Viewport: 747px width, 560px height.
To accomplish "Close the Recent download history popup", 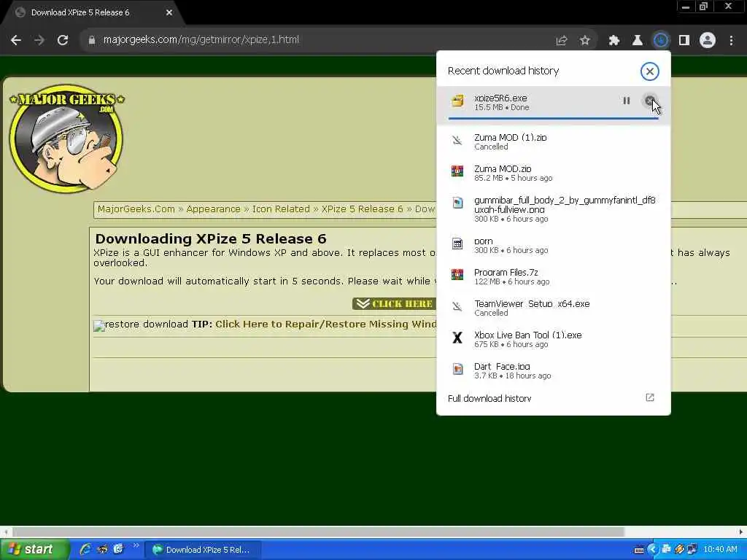I will (x=650, y=71).
